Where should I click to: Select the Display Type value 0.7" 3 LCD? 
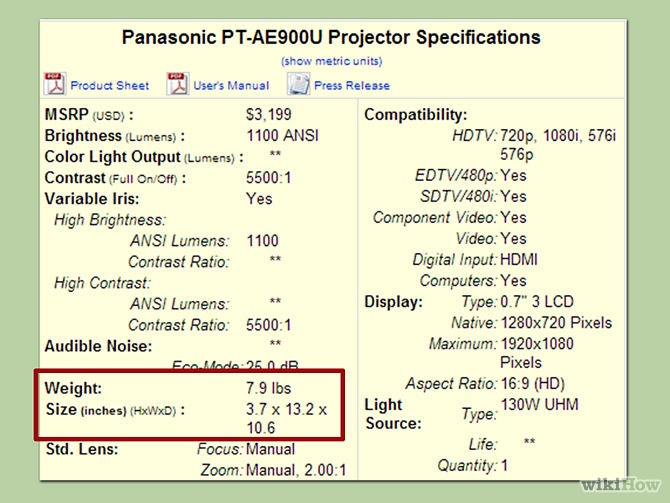click(537, 302)
